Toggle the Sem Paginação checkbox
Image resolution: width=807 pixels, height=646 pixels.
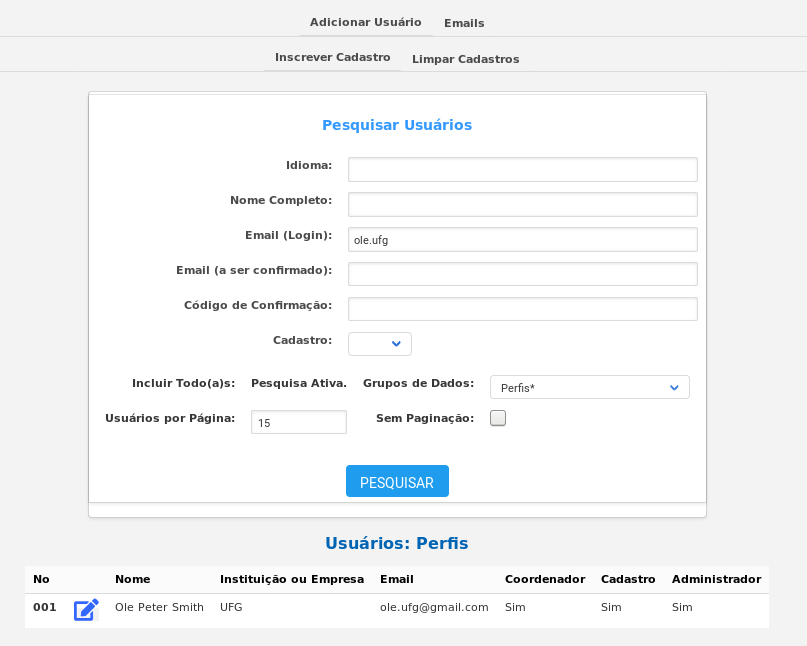click(x=498, y=418)
